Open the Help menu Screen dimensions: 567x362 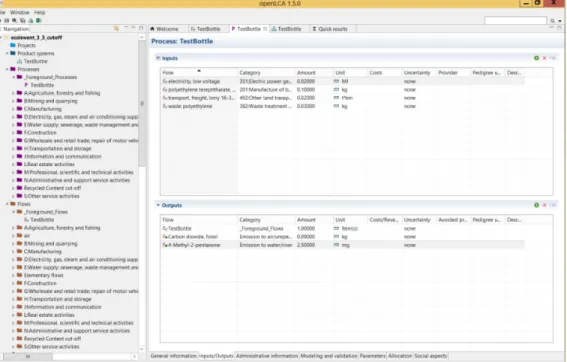tap(39, 12)
